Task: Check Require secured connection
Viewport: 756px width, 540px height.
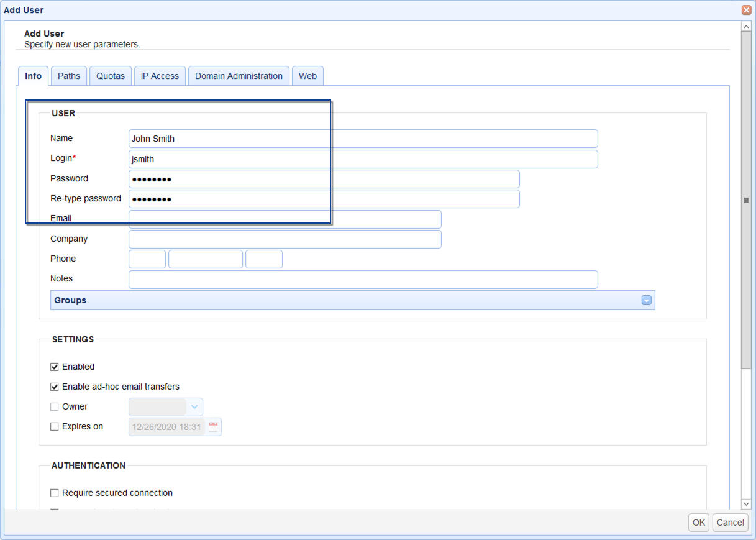Action: click(55, 493)
